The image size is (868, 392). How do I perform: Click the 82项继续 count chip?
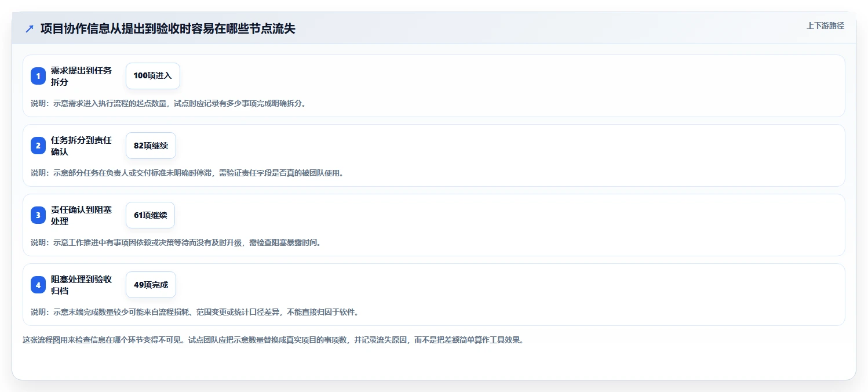151,146
